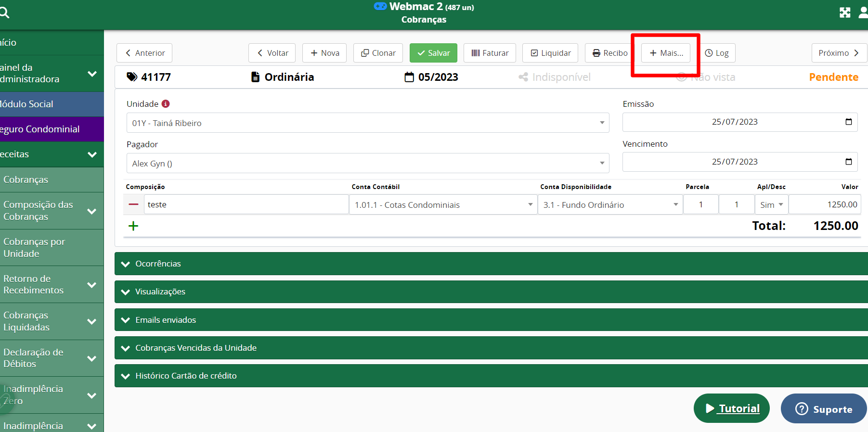This screenshot has width=868, height=432.
Task: Open the Unidade dropdown
Action: coord(367,123)
